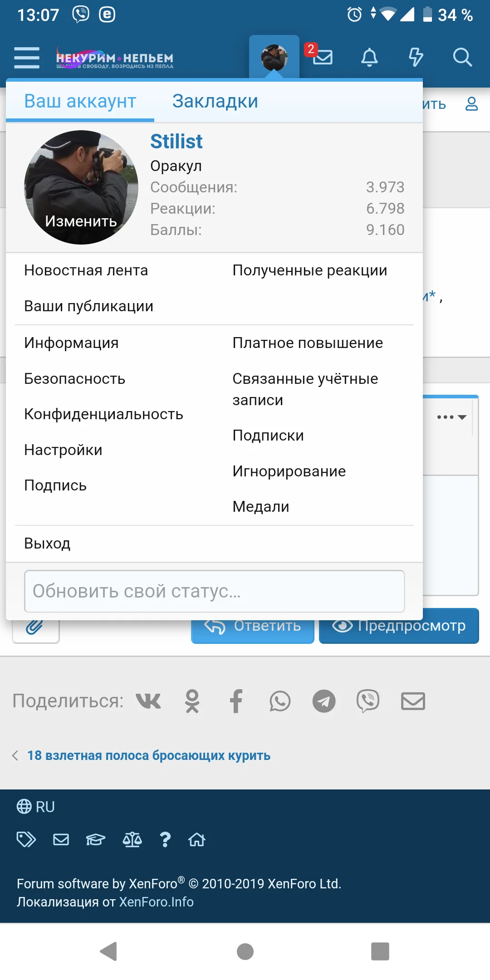Select the Ваш аккаунт tab

point(80,101)
